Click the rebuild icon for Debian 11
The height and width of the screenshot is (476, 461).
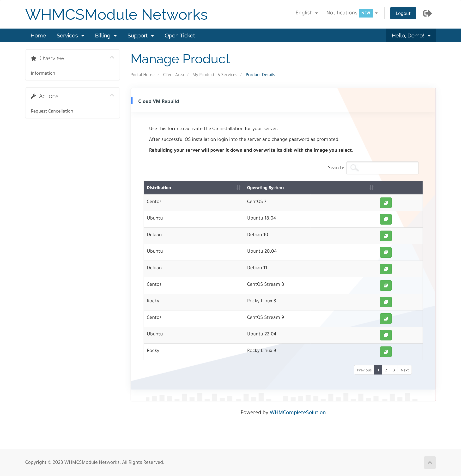coord(386,269)
